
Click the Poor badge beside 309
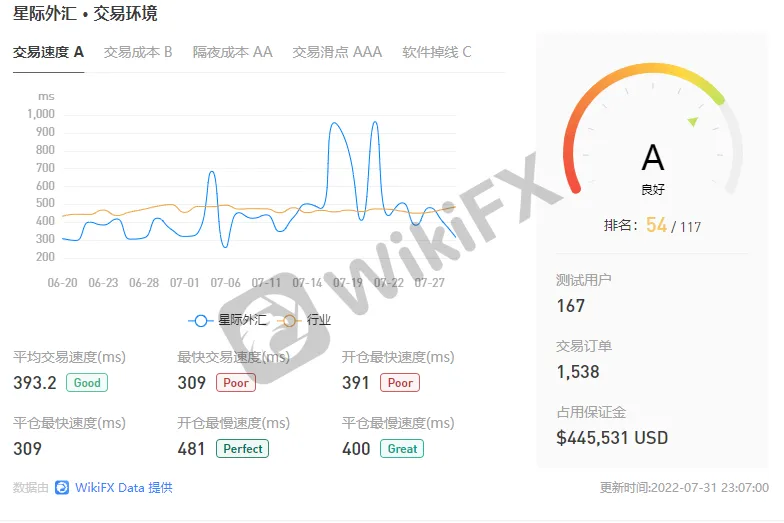pos(236,383)
